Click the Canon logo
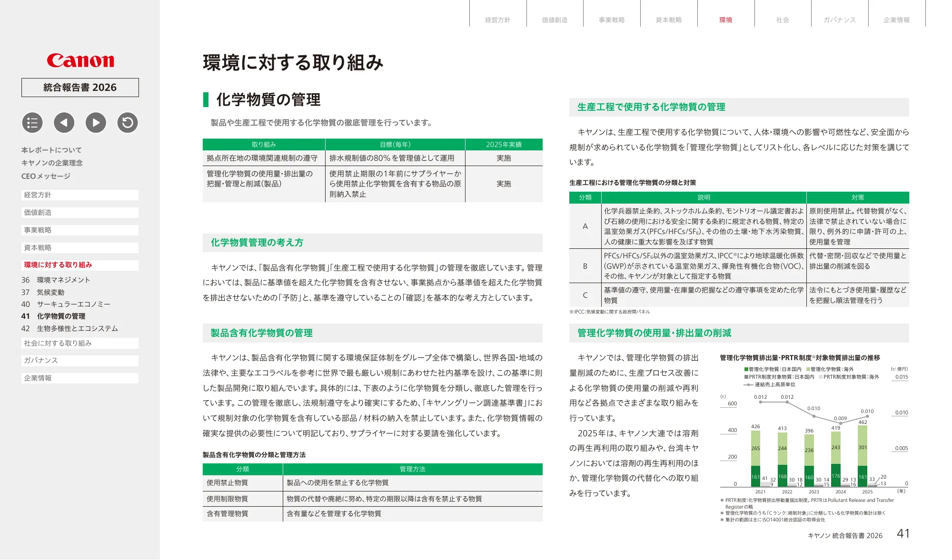952x560 pixels. click(80, 60)
